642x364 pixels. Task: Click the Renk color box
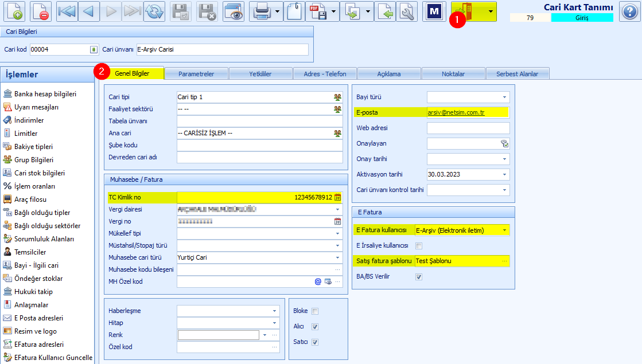tap(218, 335)
